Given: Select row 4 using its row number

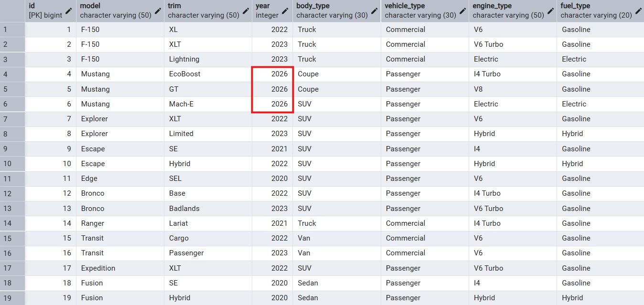Looking at the screenshot, I should click(12, 74).
